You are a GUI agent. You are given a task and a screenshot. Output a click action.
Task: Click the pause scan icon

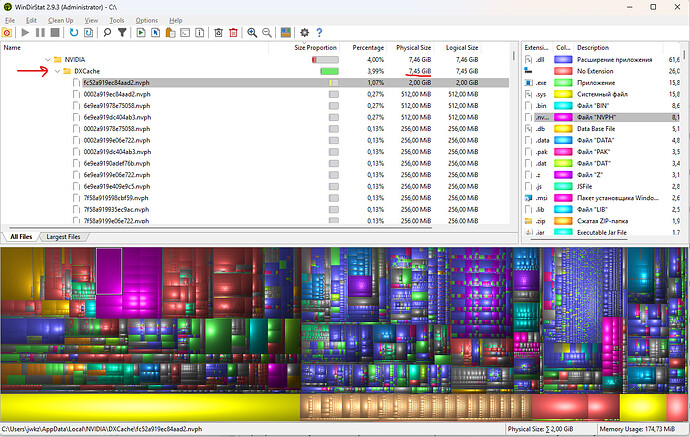click(40, 33)
